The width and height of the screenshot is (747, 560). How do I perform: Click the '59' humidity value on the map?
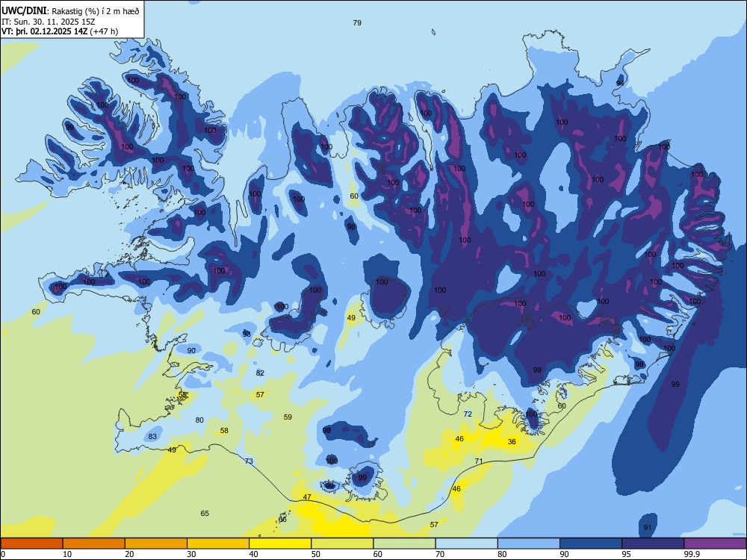coord(288,417)
